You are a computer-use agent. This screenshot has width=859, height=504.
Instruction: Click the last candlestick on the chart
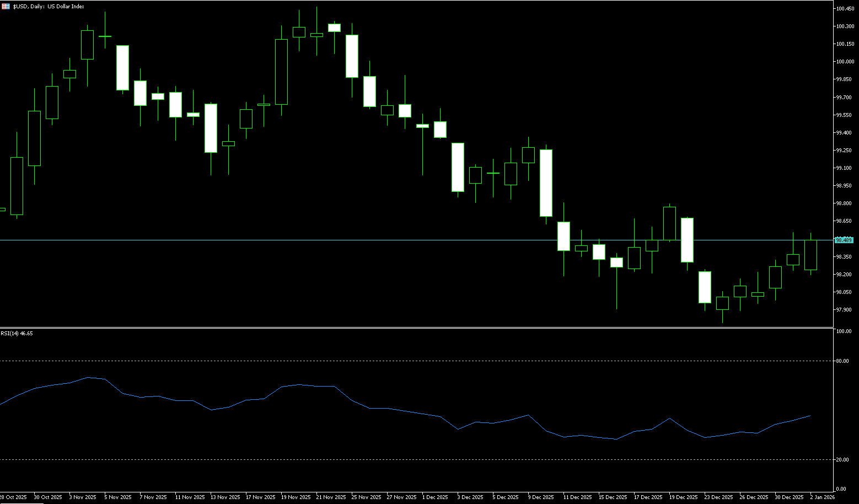pos(810,255)
